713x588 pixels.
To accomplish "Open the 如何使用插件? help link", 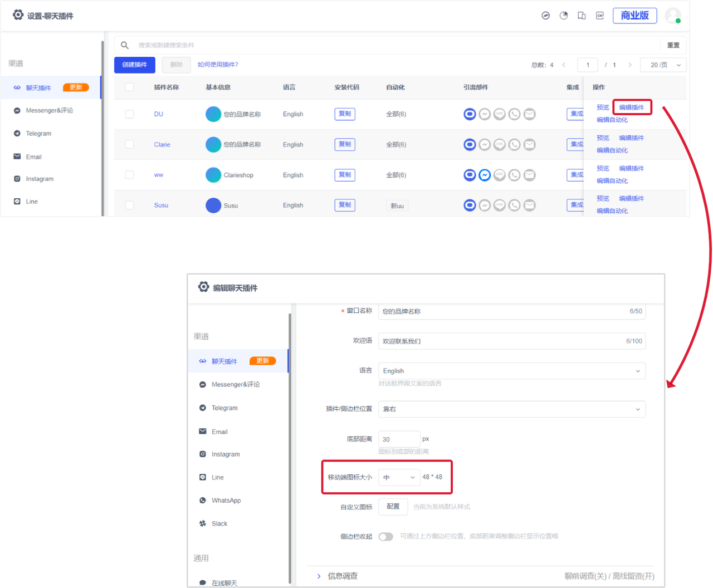I will click(x=218, y=65).
